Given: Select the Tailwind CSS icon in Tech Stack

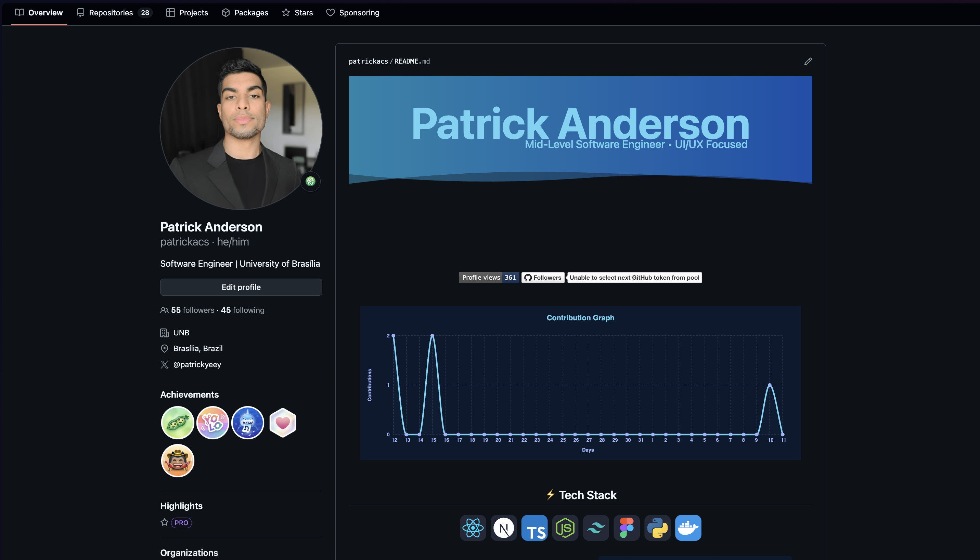Looking at the screenshot, I should coord(596,528).
